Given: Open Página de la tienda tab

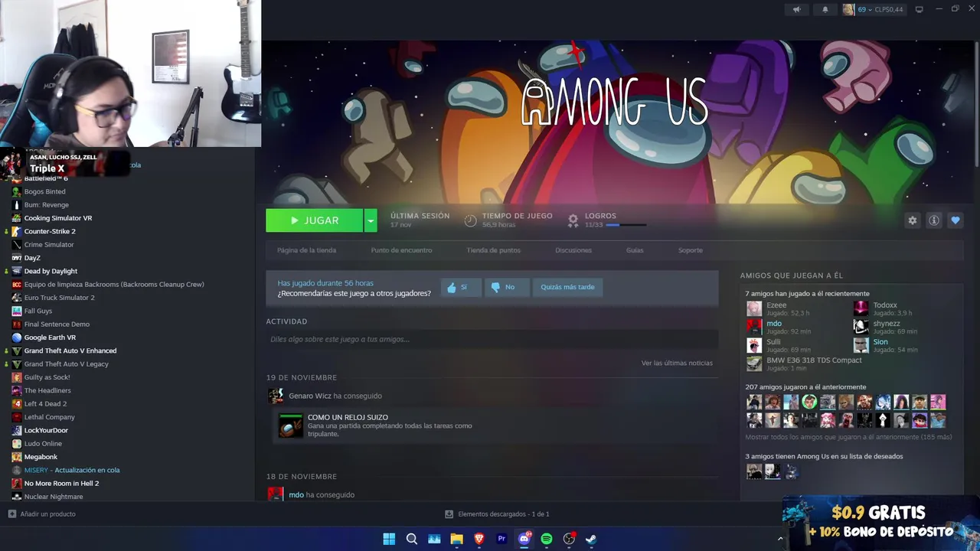Looking at the screenshot, I should pos(306,250).
